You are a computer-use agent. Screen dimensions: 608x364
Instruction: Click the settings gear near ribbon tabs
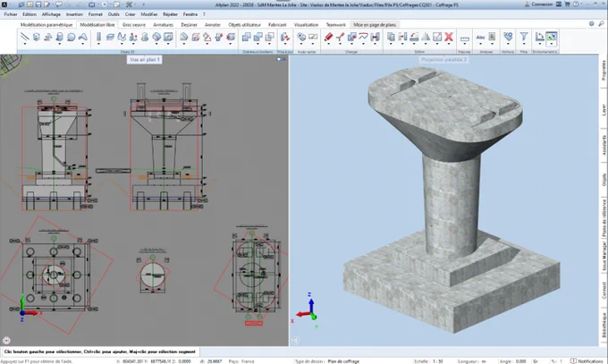591,23
